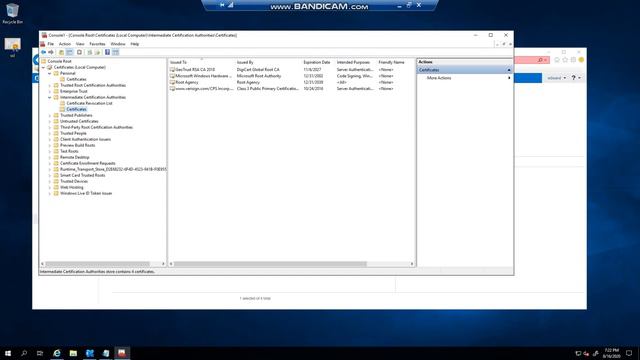The height and width of the screenshot is (360, 640).
Task: Sort by the Intended Purposes column header
Action: 356,62
